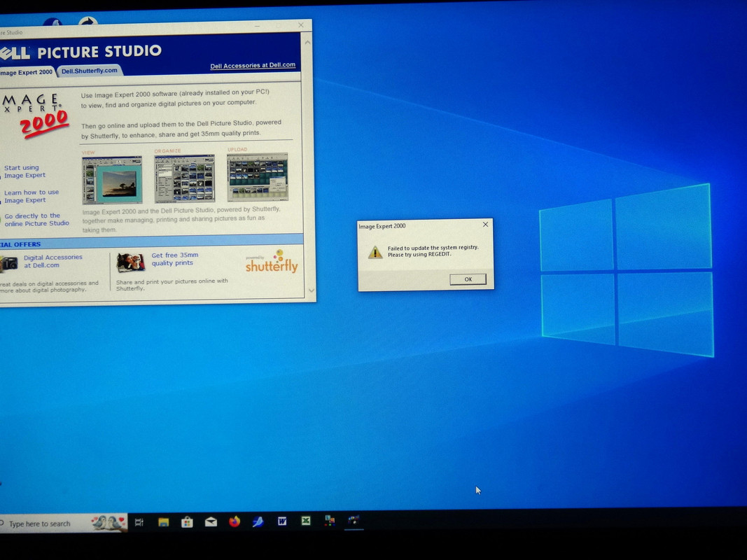Click the scroll up arrow in Picture Studio window
This screenshot has height=560, width=747.
click(x=308, y=43)
